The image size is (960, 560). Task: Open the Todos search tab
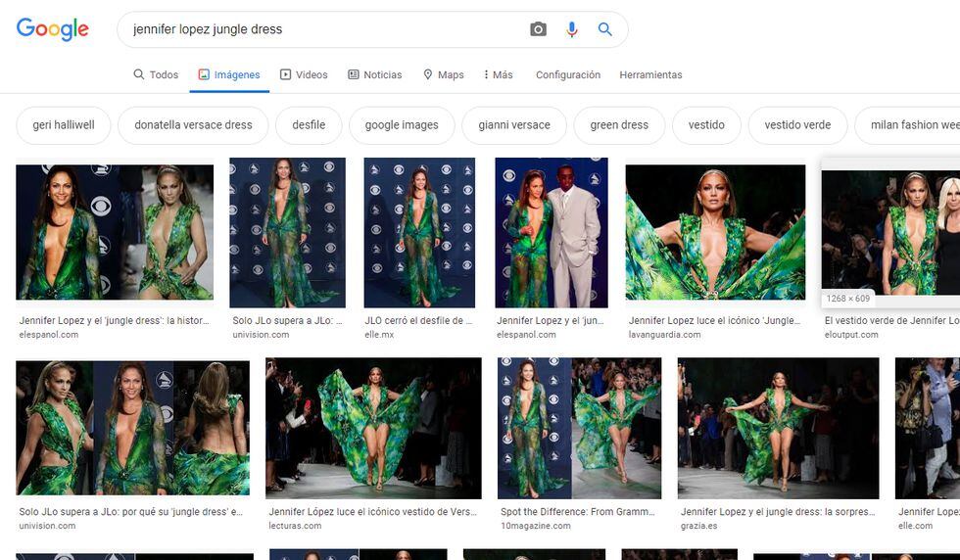click(156, 74)
